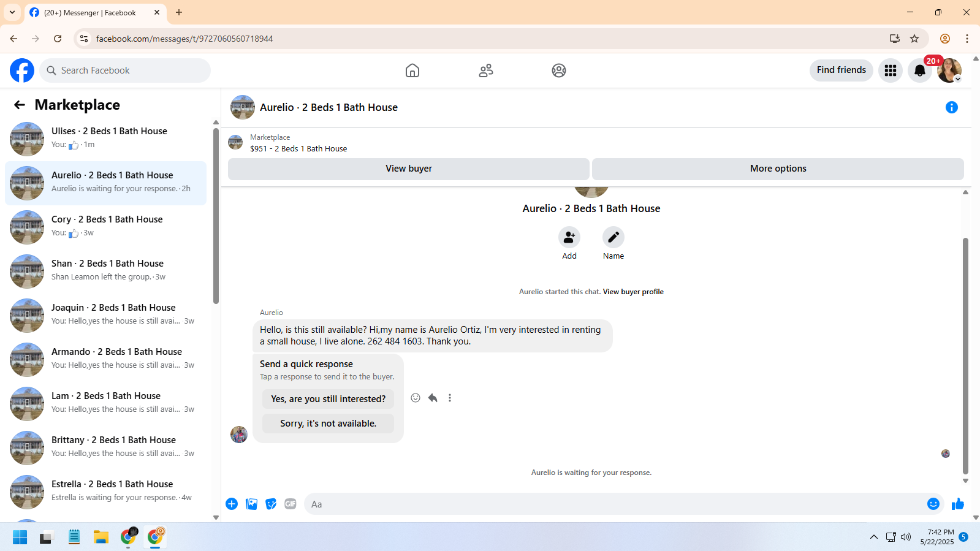Send 'Yes, are you still interested?' quick response
The width and height of the screenshot is (980, 551).
coord(329,399)
